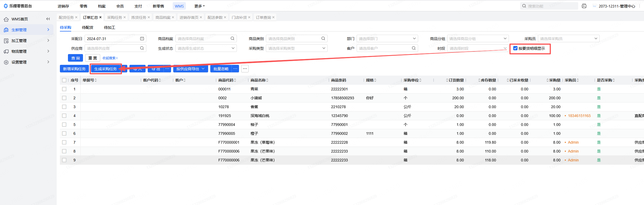The width and height of the screenshot is (644, 205).
Task: Close the 订单汇总 tab
Action: (100, 17)
